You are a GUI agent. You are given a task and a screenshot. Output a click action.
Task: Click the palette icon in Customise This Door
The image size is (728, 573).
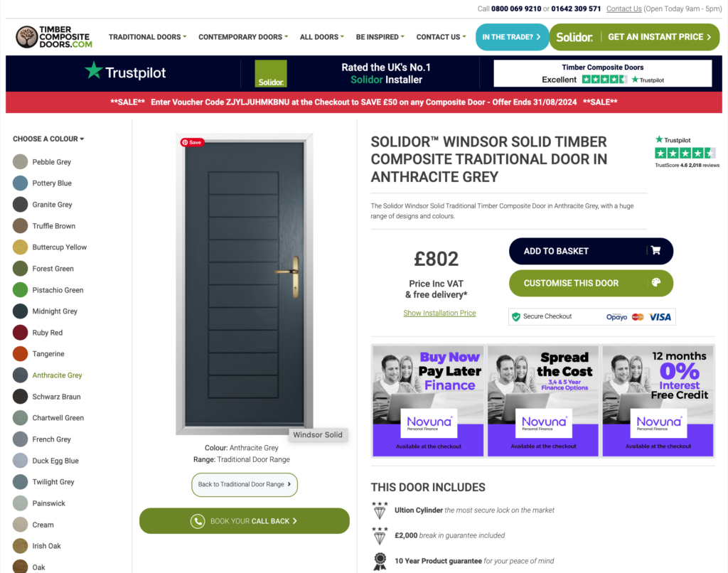(x=656, y=282)
